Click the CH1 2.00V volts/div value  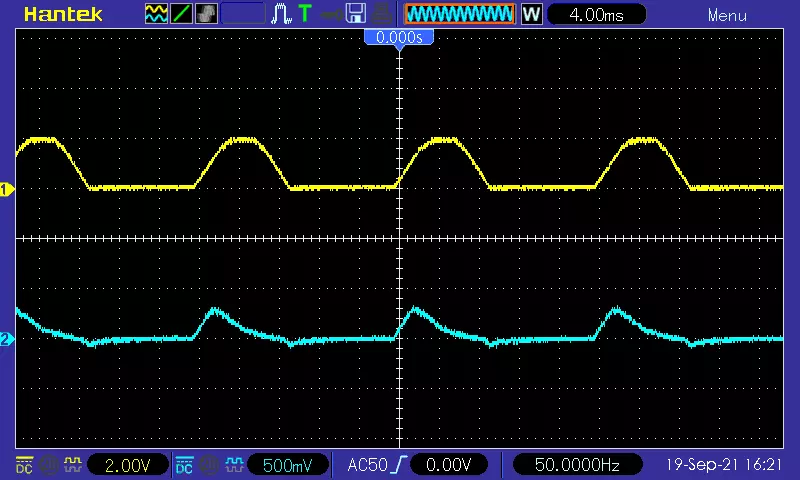(x=128, y=465)
